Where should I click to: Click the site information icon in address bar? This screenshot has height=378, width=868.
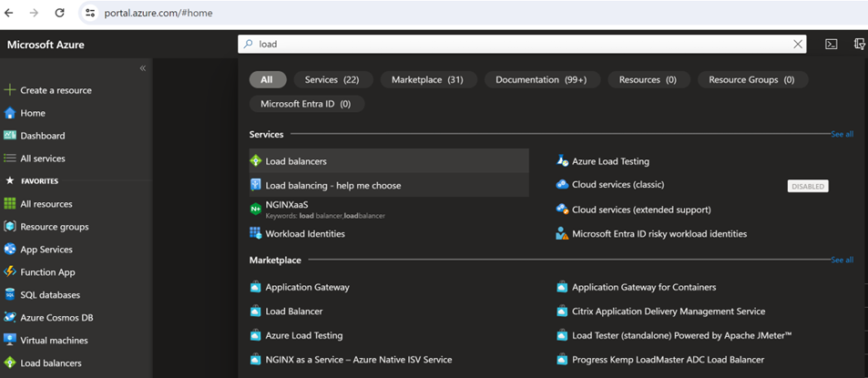[x=90, y=13]
